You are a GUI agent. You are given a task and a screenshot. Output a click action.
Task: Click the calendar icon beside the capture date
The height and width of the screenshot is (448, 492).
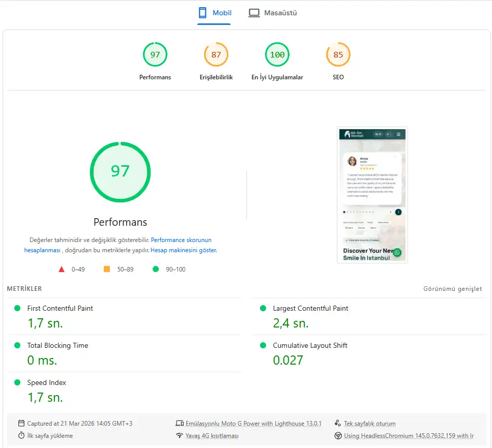coord(21,423)
